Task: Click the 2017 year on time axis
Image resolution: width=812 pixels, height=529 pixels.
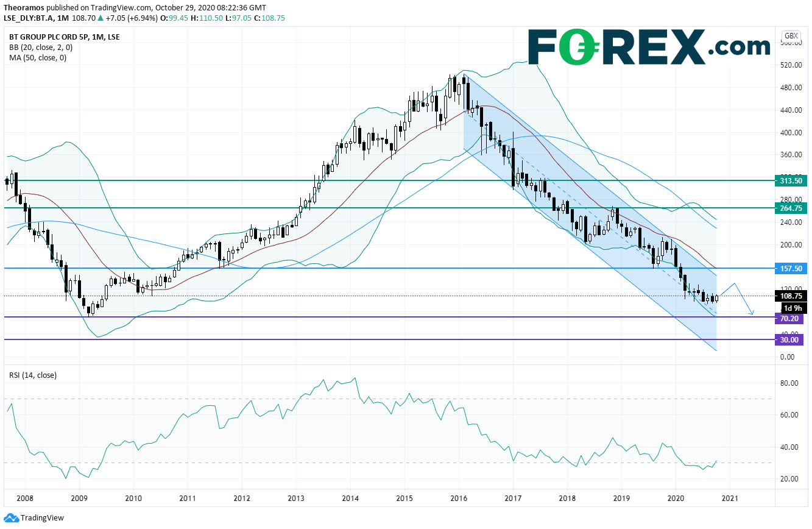Action: (513, 498)
